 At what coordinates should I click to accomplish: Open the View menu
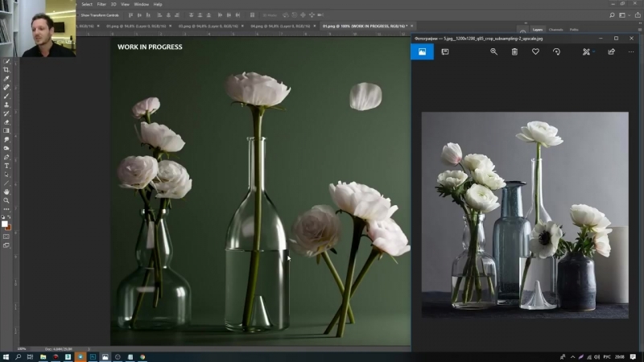click(x=125, y=4)
